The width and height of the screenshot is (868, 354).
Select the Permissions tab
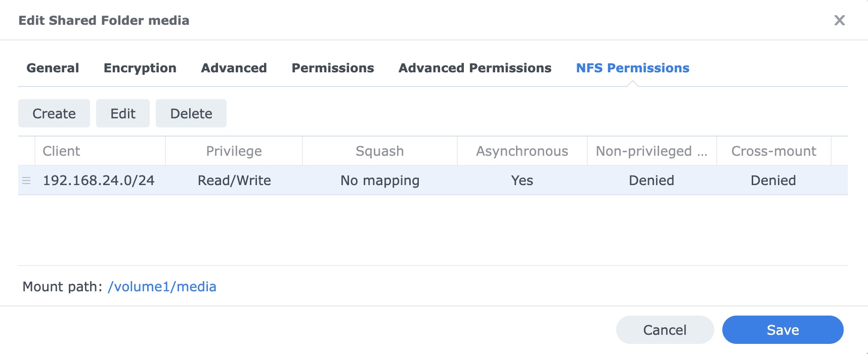(332, 68)
